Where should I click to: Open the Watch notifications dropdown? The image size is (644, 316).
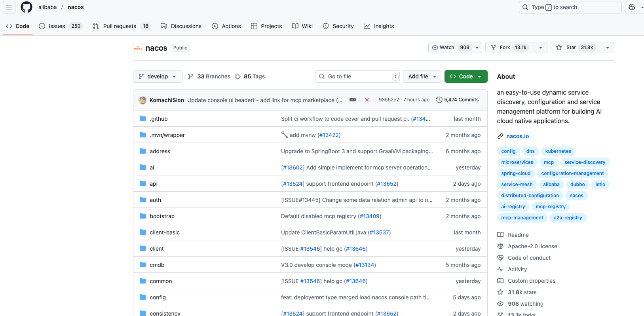tap(455, 48)
